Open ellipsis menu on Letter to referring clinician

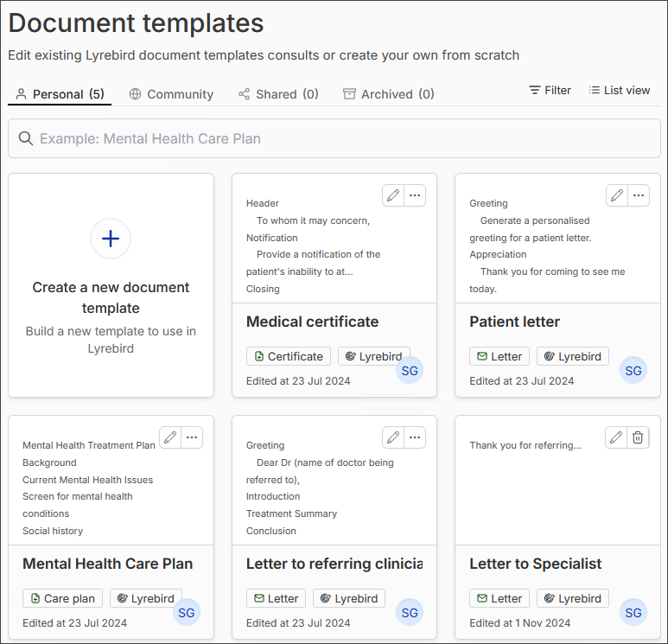click(x=415, y=437)
